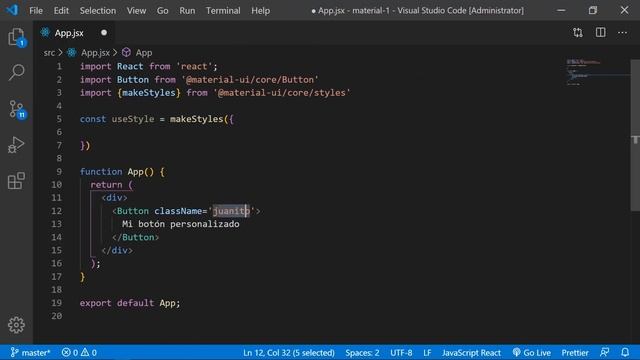Screen dimensions: 640x360
Task: Click 'function App()' declaration
Action: [x=117, y=171]
